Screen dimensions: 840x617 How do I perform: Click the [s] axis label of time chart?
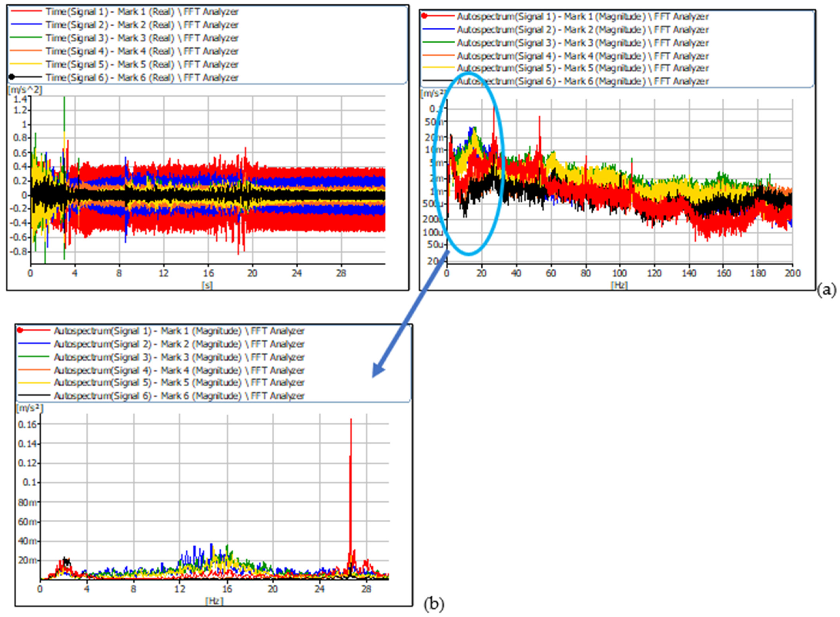pos(207,285)
